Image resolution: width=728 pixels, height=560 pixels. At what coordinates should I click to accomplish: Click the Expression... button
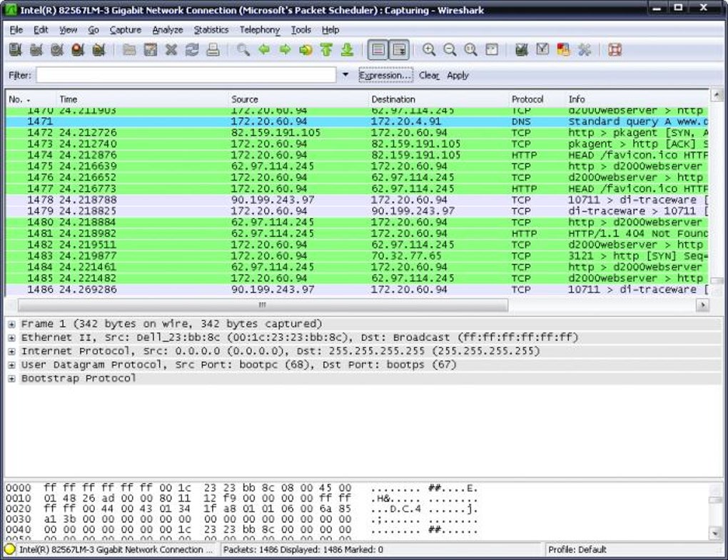(386, 75)
